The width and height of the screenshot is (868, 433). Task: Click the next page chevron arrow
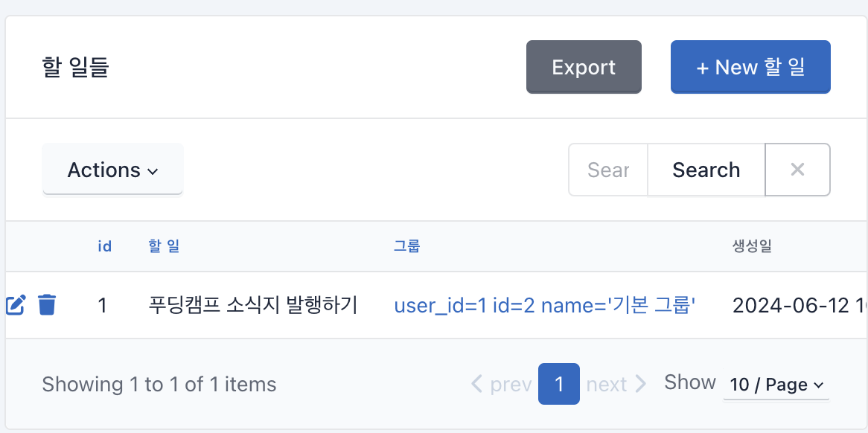640,384
